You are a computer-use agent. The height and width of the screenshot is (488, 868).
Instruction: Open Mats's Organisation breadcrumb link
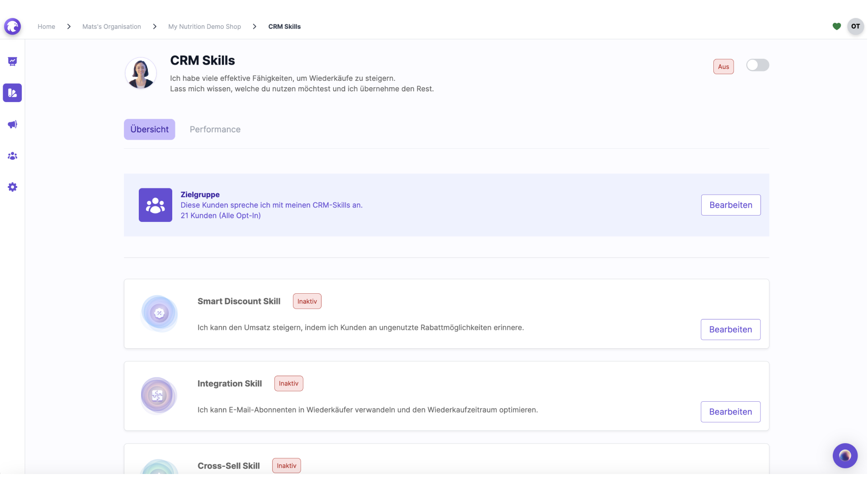(x=112, y=27)
